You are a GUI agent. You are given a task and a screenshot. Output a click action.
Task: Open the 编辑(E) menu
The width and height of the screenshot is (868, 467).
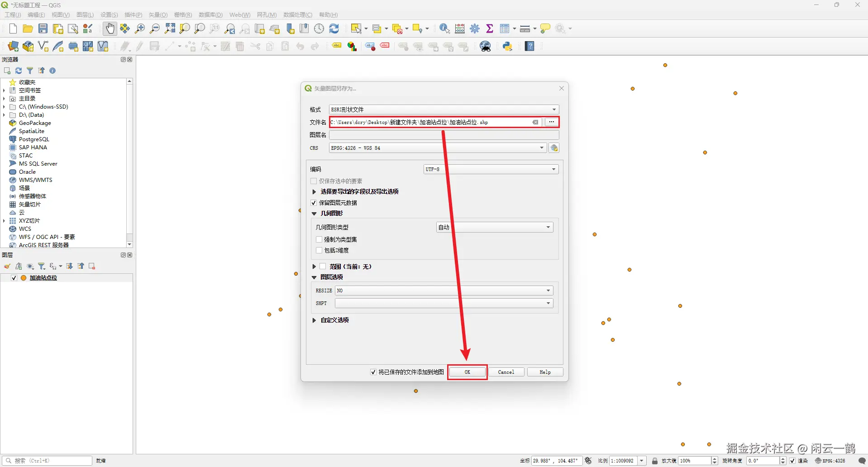(36, 15)
